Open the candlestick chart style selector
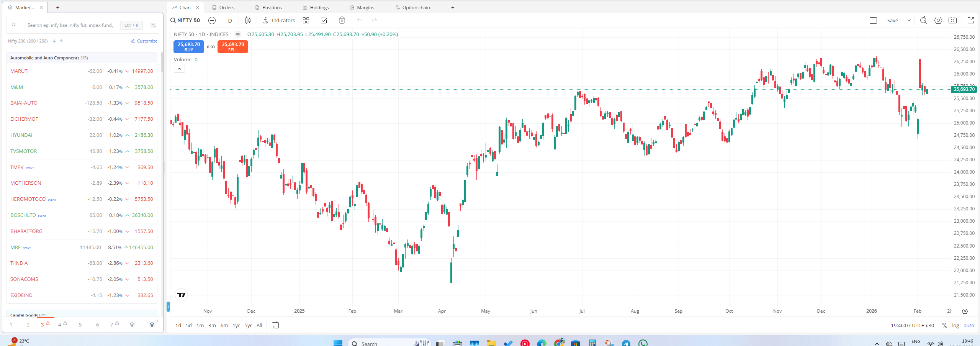Viewport: 980px width, 346px height. tap(248, 20)
